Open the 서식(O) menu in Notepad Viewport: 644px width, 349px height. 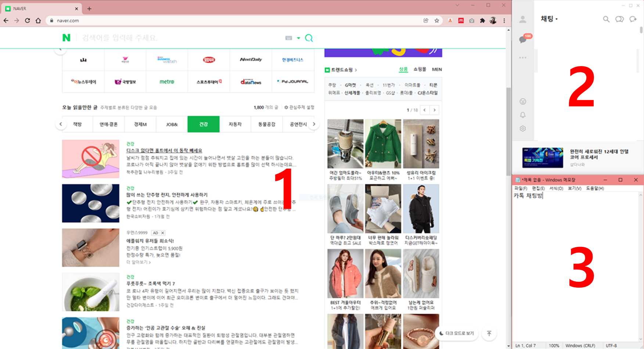pyautogui.click(x=556, y=188)
